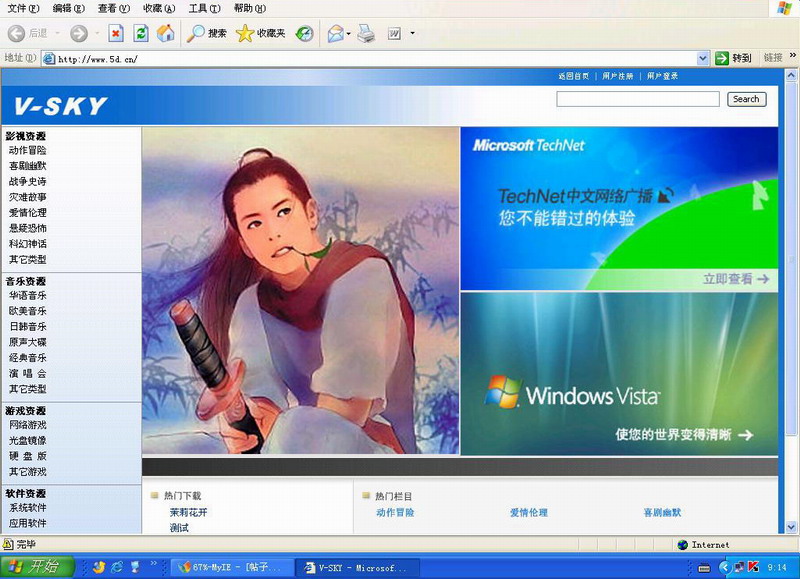Open the 文件(F) menu

[x=23, y=8]
